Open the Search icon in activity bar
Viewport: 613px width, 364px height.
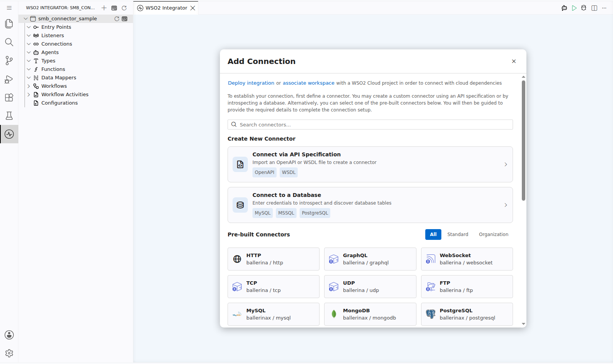coord(9,42)
